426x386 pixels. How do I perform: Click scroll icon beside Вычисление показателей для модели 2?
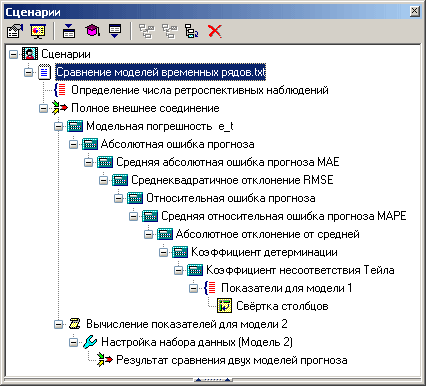click(x=75, y=324)
